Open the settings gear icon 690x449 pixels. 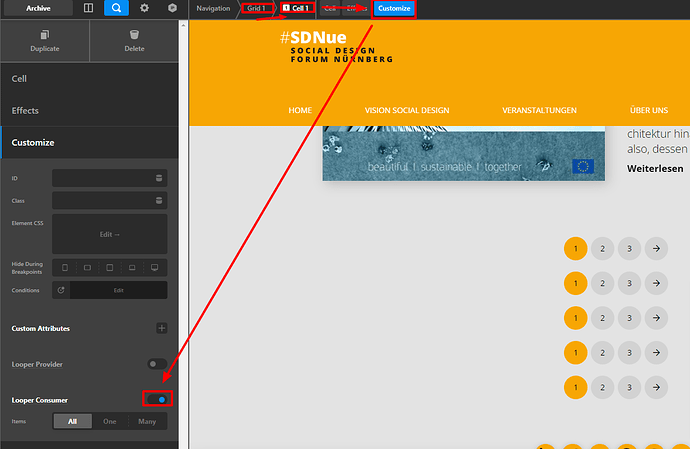click(x=144, y=8)
